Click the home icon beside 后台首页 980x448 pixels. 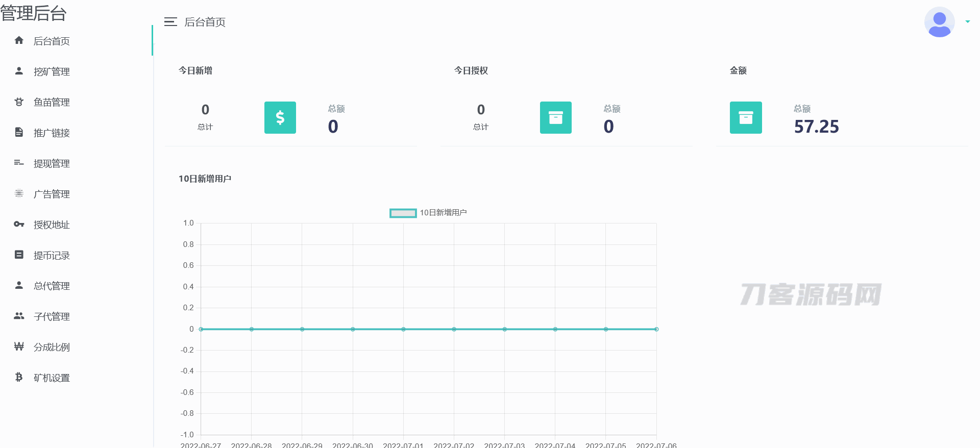pyautogui.click(x=19, y=40)
